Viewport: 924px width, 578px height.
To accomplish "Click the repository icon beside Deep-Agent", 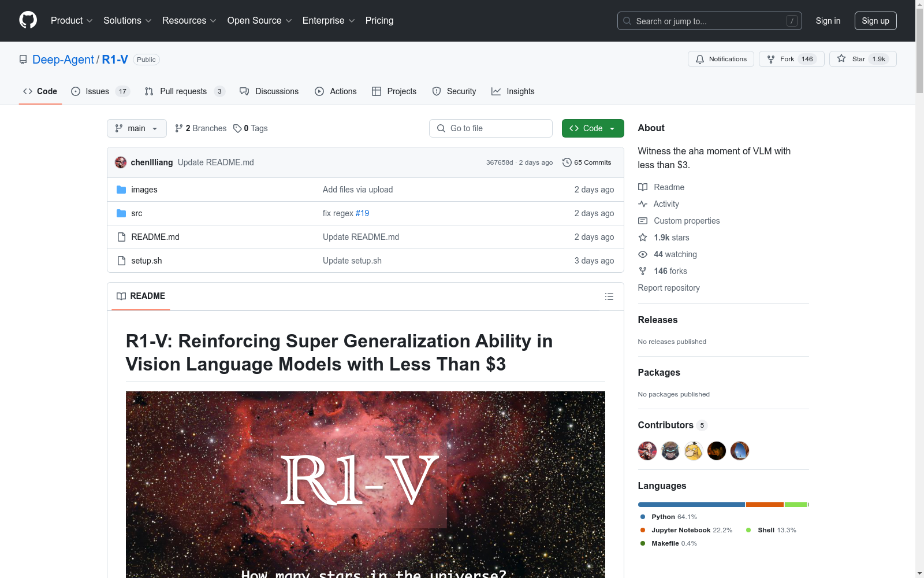I will tap(23, 60).
